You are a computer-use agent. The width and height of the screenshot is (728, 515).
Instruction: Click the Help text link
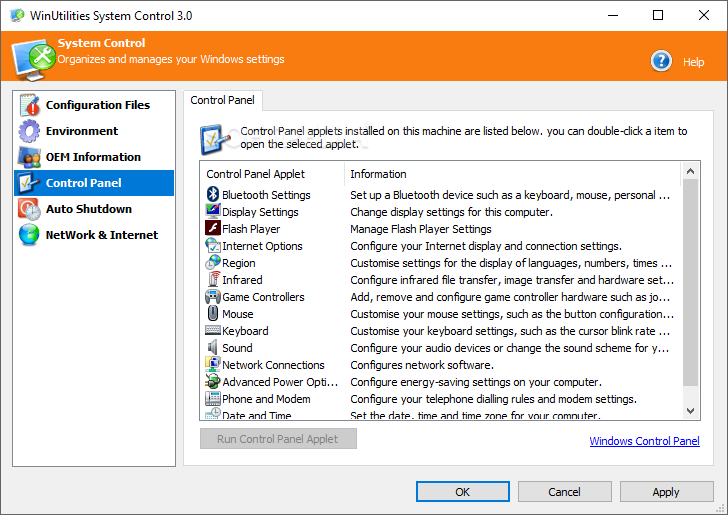click(693, 62)
